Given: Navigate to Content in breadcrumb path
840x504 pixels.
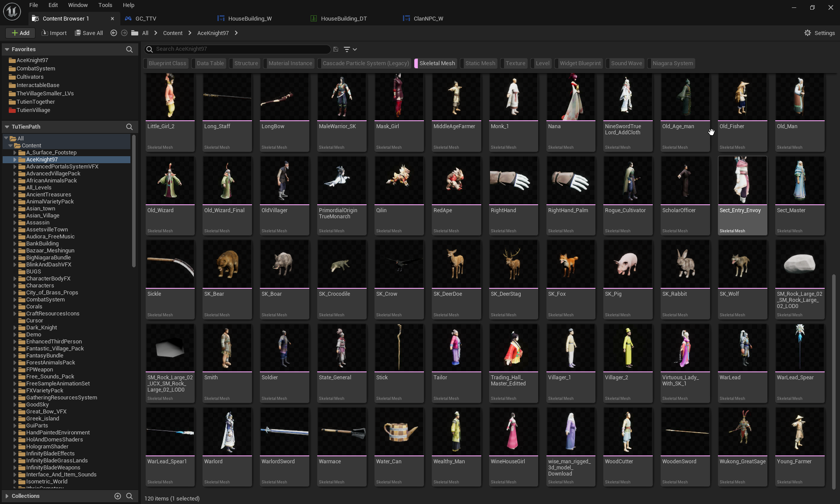Looking at the screenshot, I should tap(172, 33).
